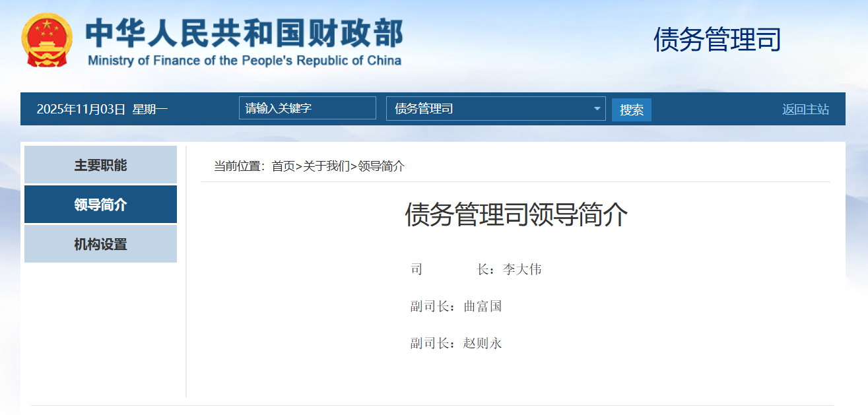
Task: Click the date text 2025年11月03日
Action: coord(81,110)
